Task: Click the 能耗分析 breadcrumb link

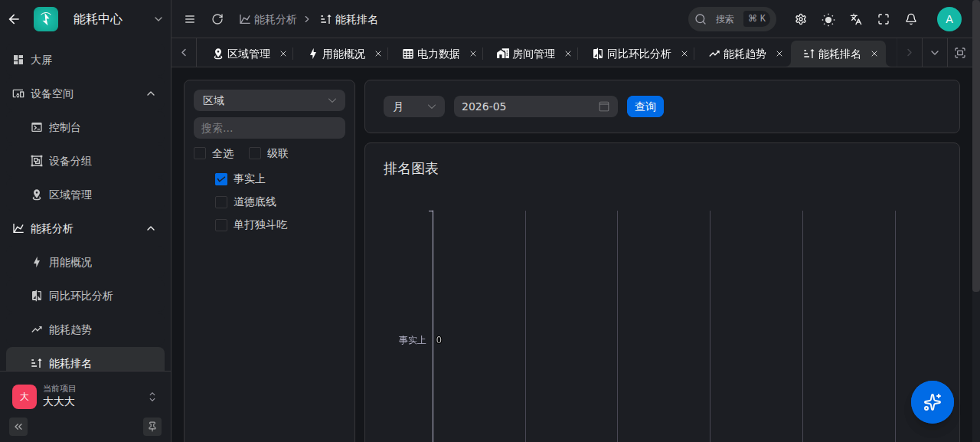Action: pyautogui.click(x=267, y=19)
